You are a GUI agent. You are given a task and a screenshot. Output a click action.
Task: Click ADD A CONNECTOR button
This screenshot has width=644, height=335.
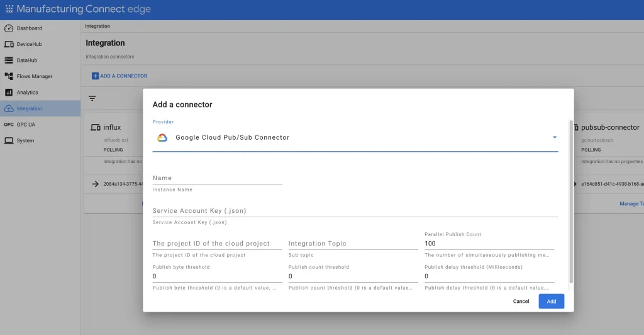point(119,76)
